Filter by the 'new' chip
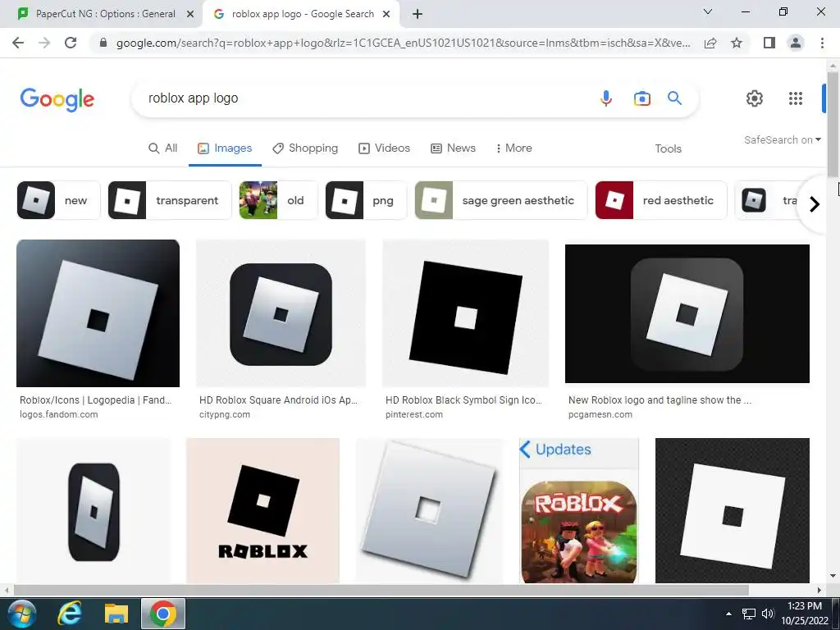Screen dimensions: 840x630 point(58,200)
